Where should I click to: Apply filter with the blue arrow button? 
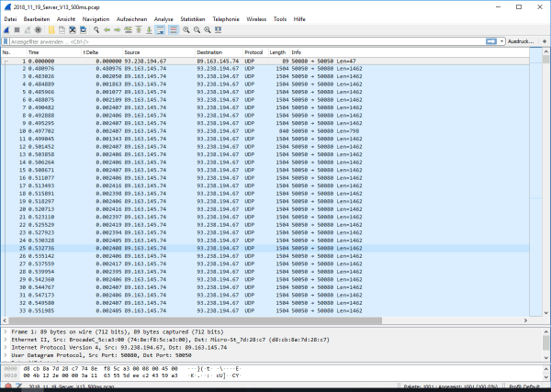tap(491, 41)
